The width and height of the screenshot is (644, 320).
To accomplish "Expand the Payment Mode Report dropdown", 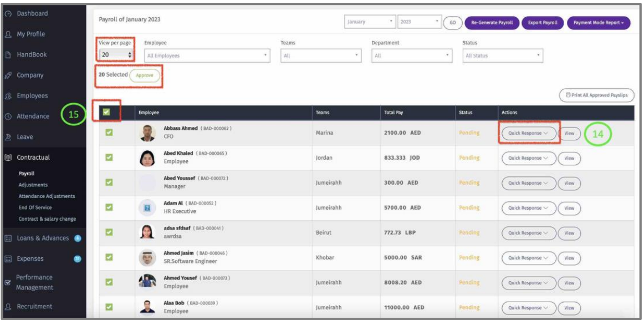I will coord(599,23).
